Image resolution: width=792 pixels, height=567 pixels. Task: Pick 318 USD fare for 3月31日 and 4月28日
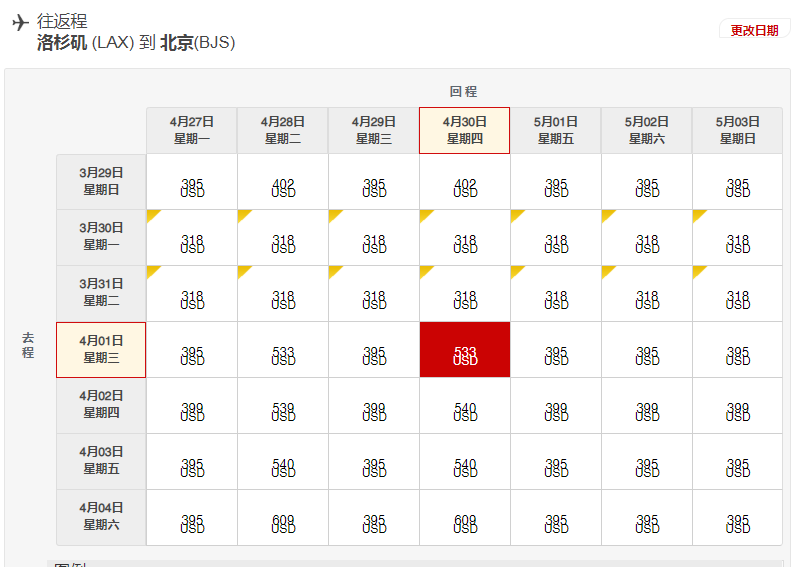tap(283, 294)
